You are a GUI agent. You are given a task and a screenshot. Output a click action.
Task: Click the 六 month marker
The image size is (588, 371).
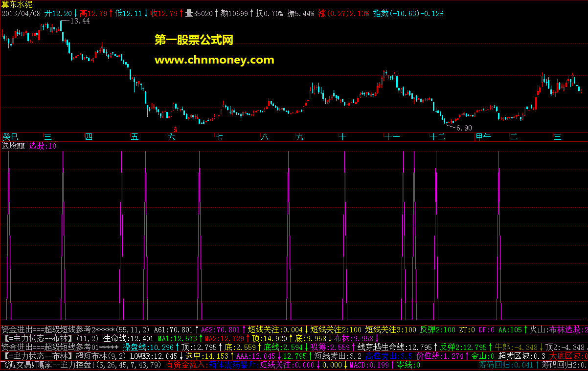click(172, 137)
